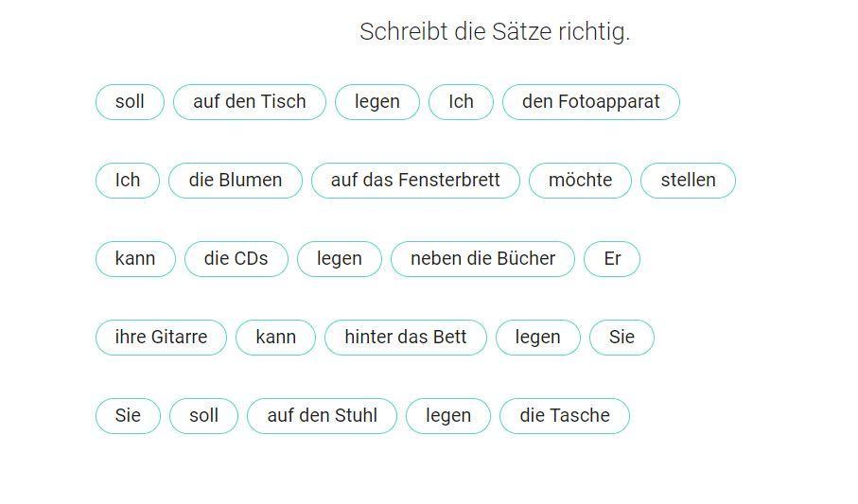This screenshot has height=504, width=858.
Task: Pick "Ich" beside "den Fotoapparat"
Action: coord(461,102)
